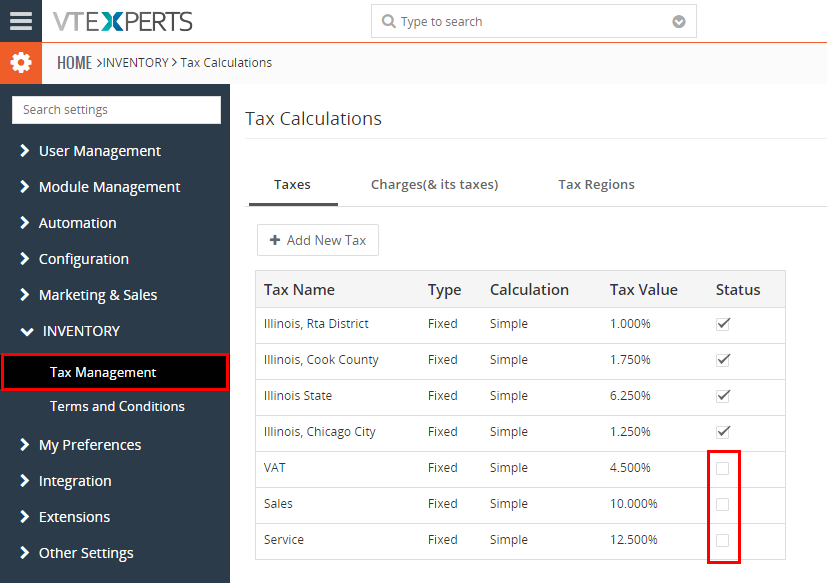Switch to the Taxes tab
Viewport: 827px width, 583px height.
292,184
